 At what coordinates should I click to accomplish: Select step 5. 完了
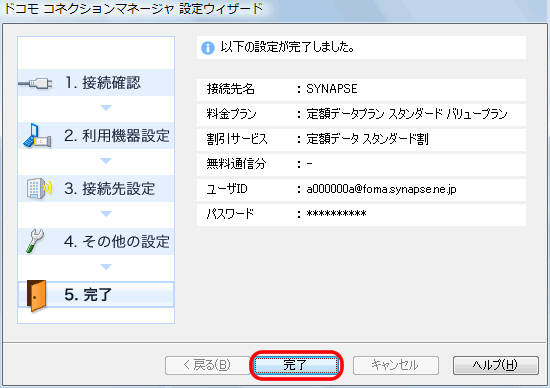tap(96, 295)
